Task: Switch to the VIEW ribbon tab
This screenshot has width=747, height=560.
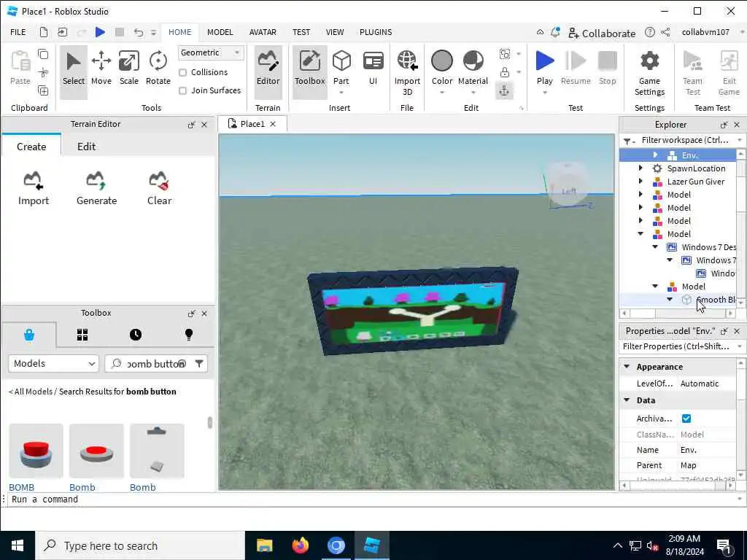Action: 334,32
